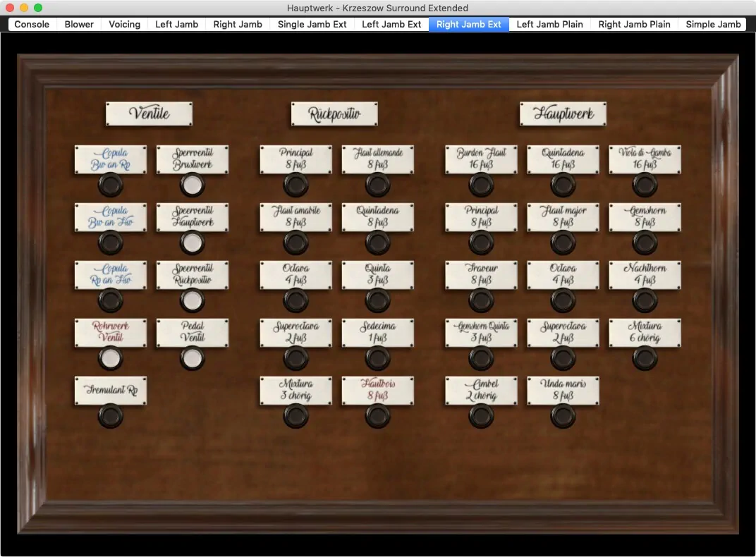This screenshot has width=756, height=557.
Task: Toggle the Sperrventil Brustwerk knob
Action: (193, 185)
